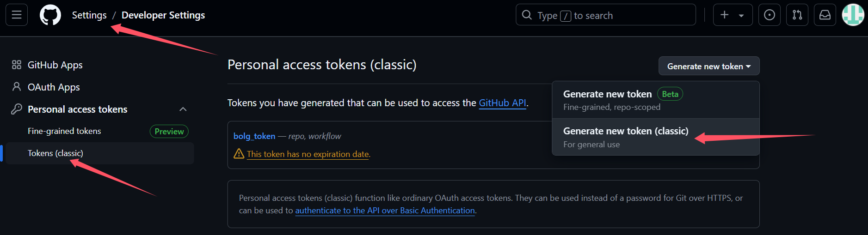This screenshot has height=235, width=868.
Task: Open the pull requests icon
Action: click(x=797, y=15)
